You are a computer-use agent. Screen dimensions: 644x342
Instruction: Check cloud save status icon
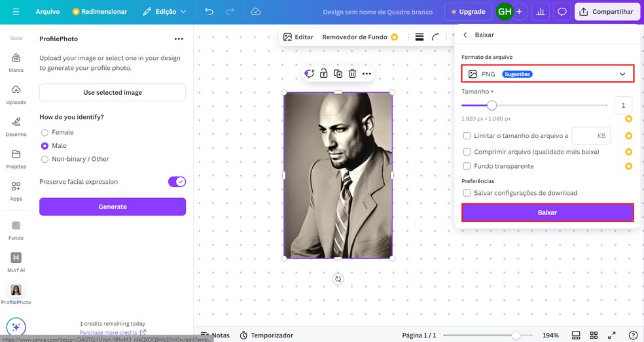coord(255,12)
